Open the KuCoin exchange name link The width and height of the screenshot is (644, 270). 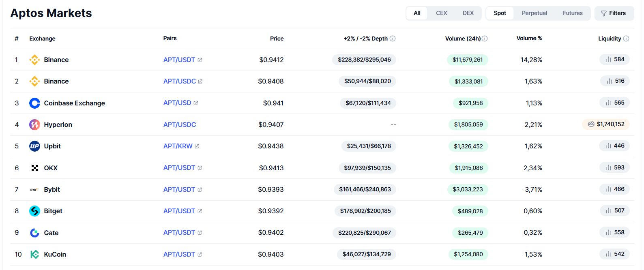click(55, 254)
